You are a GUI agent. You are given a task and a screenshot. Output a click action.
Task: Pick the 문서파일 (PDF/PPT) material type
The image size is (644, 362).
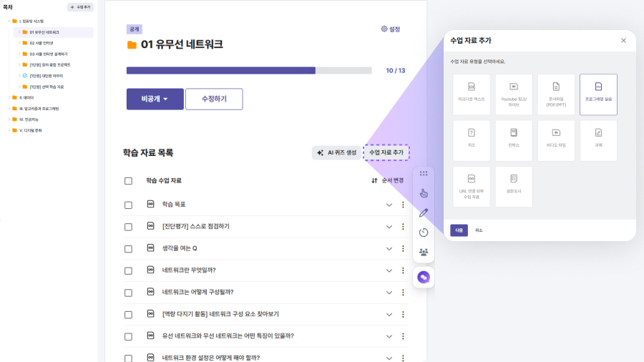coord(556,94)
